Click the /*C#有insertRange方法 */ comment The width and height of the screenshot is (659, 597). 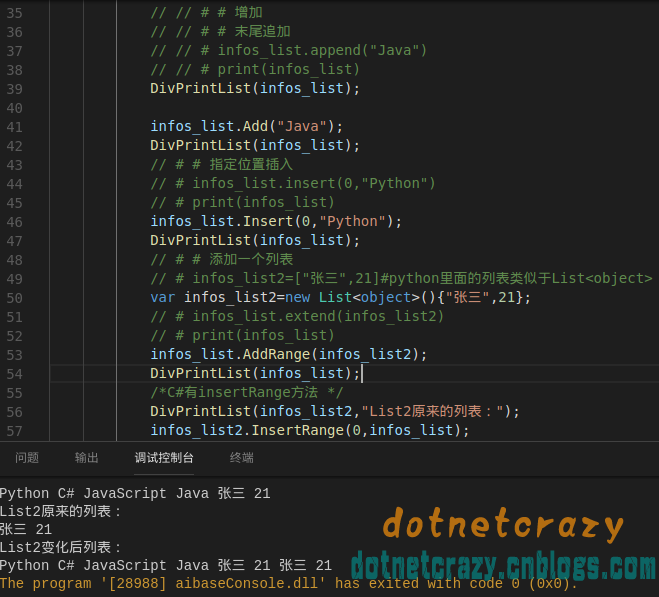(247, 392)
